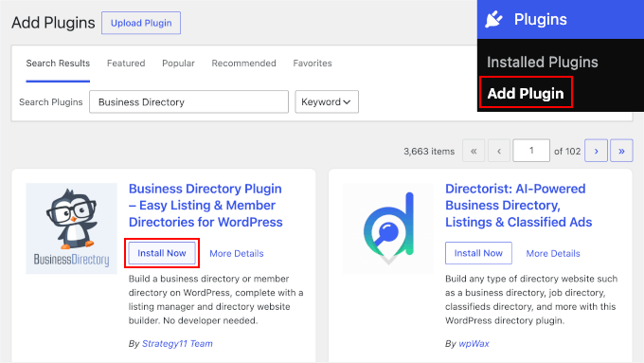View More Details for Directorist
The image size is (644, 363).
click(553, 254)
